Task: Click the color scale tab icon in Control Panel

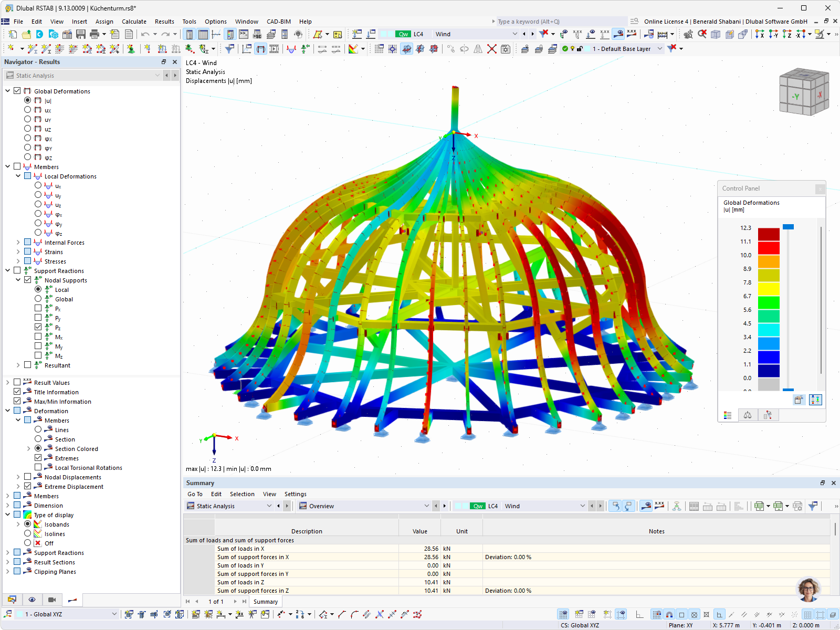Action: [x=728, y=415]
